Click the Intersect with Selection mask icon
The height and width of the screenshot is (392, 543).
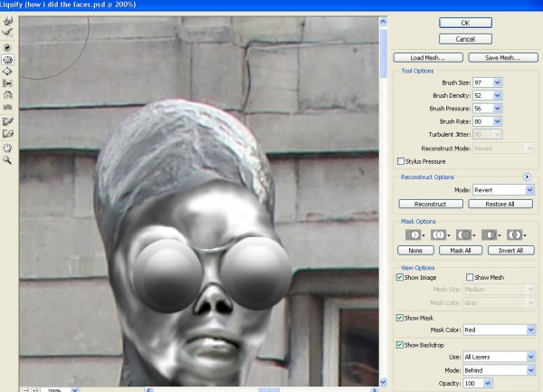[491, 234]
